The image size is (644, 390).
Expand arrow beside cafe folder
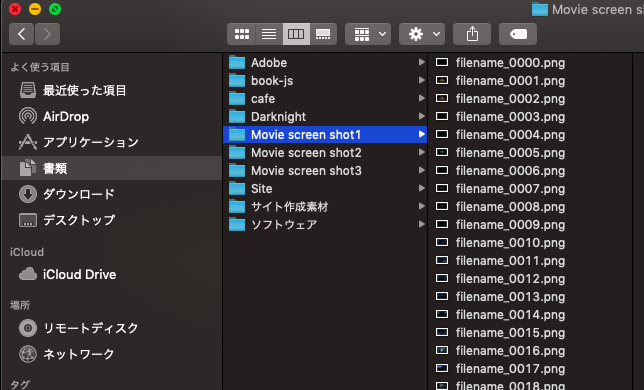tap(421, 98)
